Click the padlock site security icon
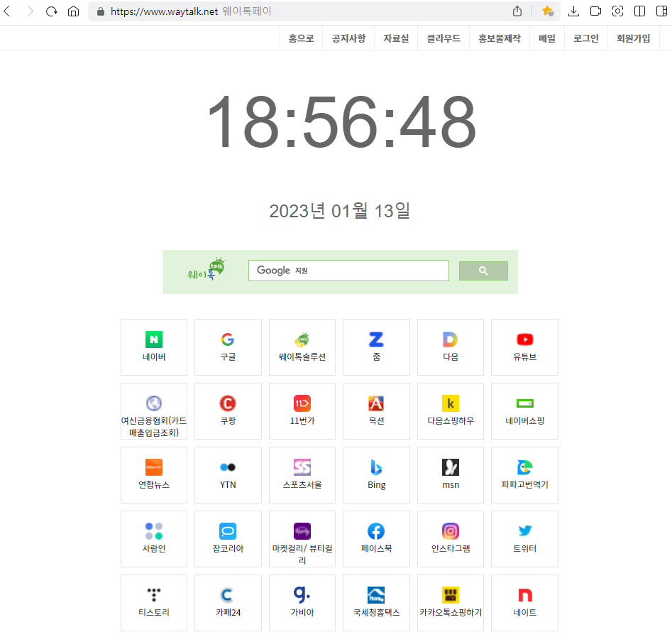Image resolution: width=672 pixels, height=637 pixels. (101, 11)
